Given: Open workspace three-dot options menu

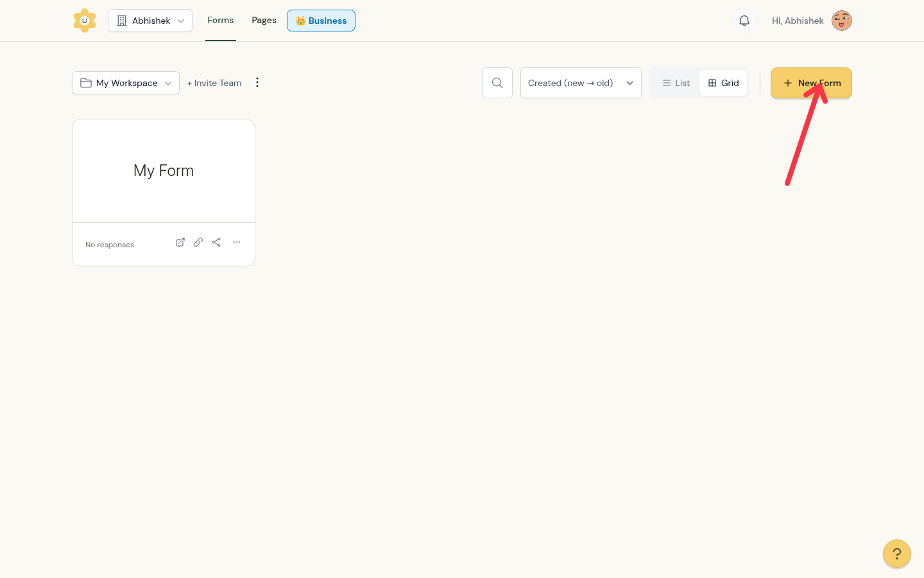Looking at the screenshot, I should pyautogui.click(x=257, y=82).
